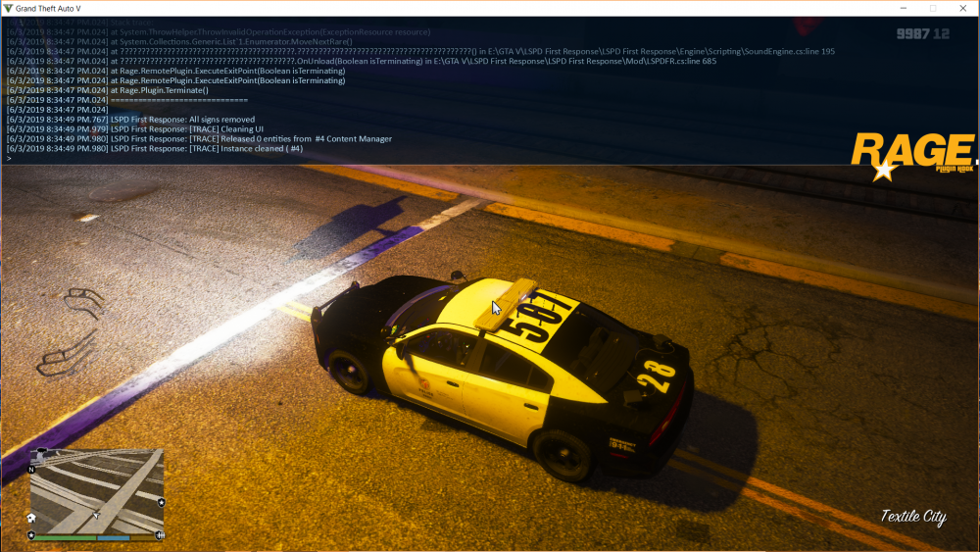Image resolution: width=980 pixels, height=552 pixels.
Task: Click the roof number '581' on the cruiser
Action: click(539, 316)
